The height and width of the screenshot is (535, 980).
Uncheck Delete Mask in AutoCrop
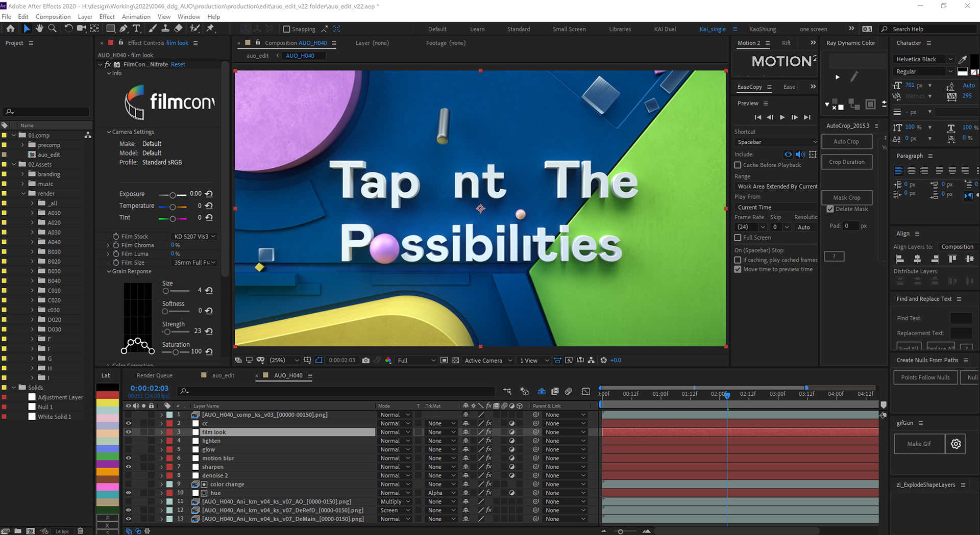click(x=830, y=209)
